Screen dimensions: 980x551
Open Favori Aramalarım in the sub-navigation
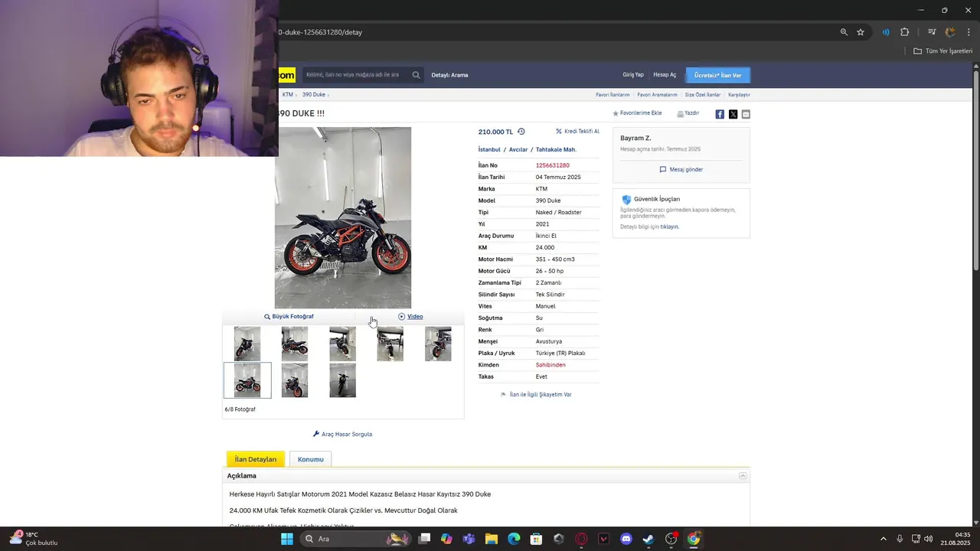point(657,95)
